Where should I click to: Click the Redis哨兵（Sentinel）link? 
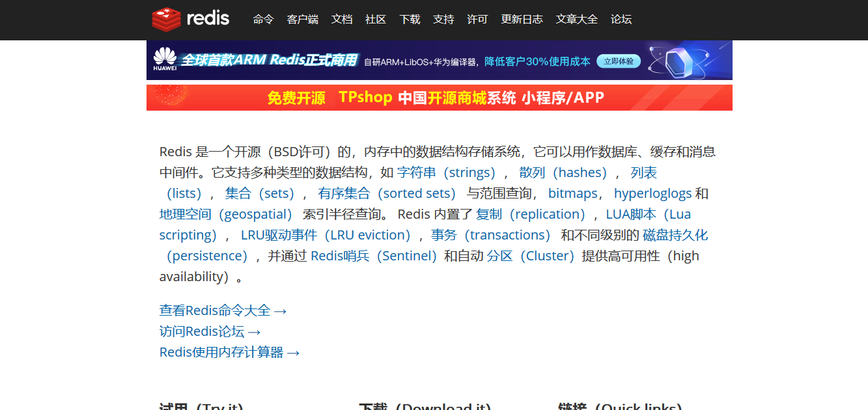coord(375,256)
